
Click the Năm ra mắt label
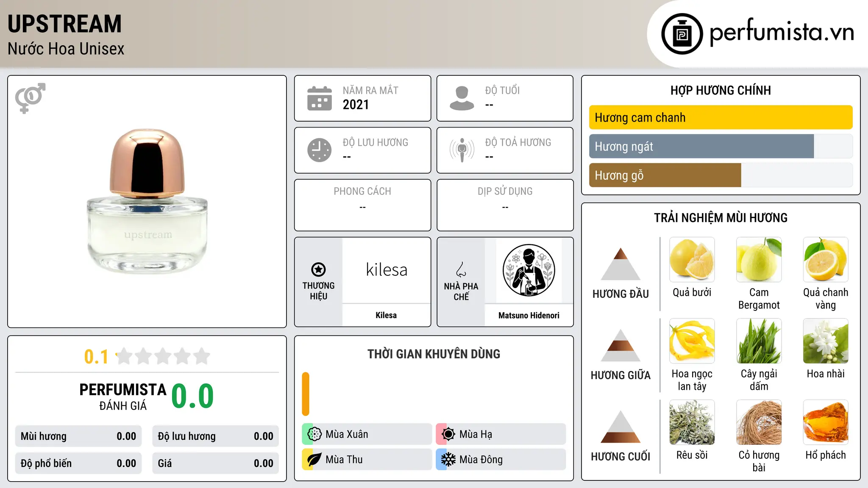[x=370, y=90]
